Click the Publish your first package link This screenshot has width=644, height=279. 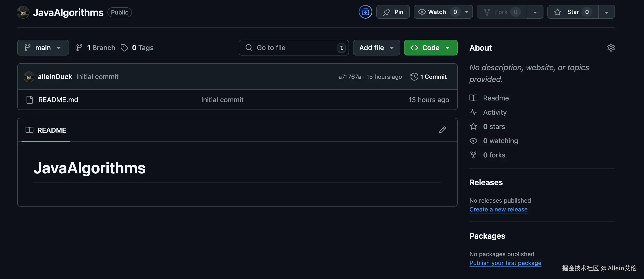(x=505, y=263)
